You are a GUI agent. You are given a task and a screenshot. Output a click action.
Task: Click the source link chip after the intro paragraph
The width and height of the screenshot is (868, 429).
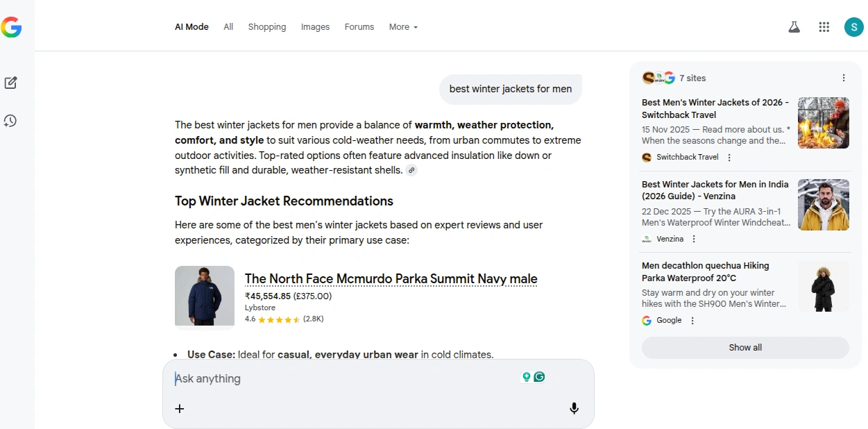411,171
